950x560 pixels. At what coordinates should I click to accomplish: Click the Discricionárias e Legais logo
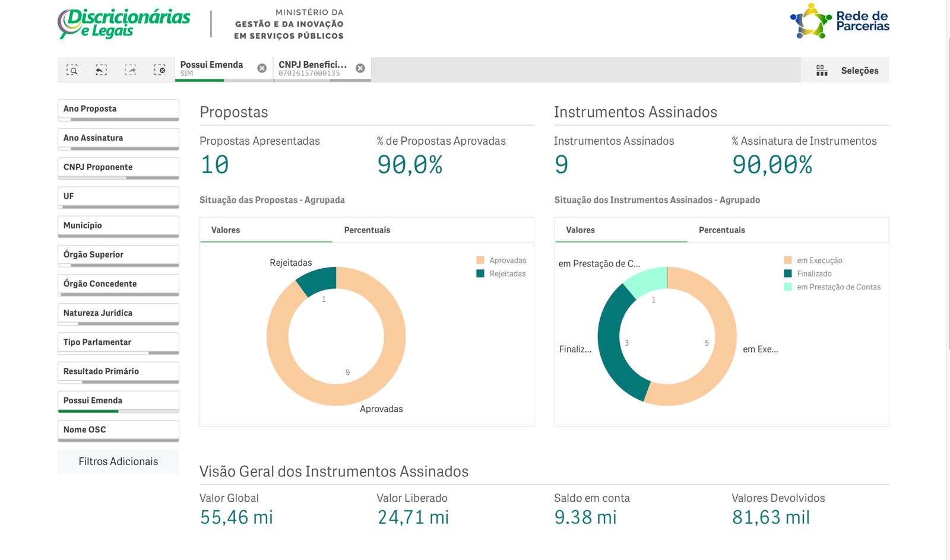coord(124,24)
